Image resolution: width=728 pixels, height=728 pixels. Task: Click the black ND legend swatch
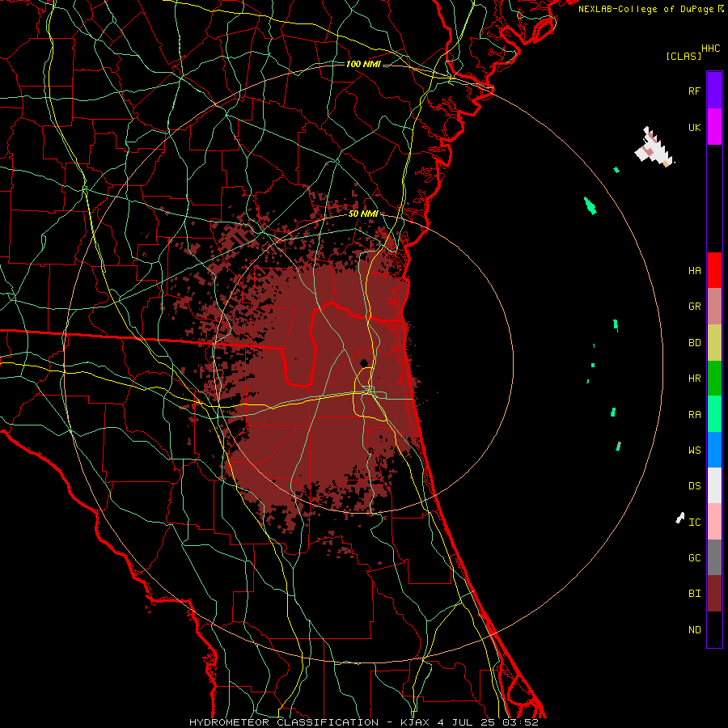(714, 629)
